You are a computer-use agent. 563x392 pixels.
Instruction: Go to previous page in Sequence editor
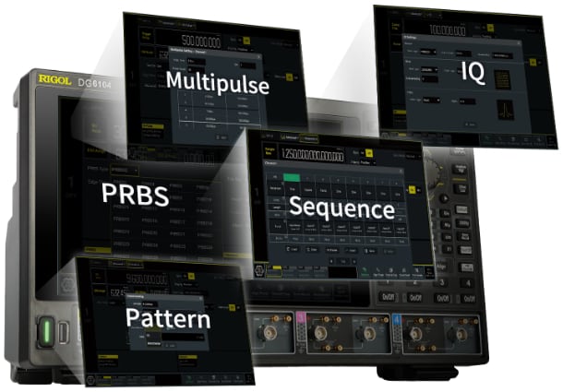331,261
